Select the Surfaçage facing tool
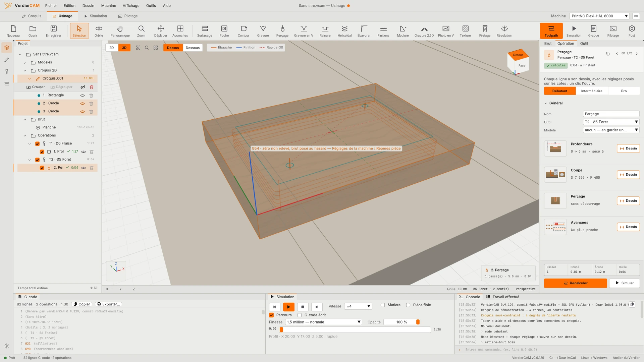Screen dimensions: 644x362 (x=205, y=31)
